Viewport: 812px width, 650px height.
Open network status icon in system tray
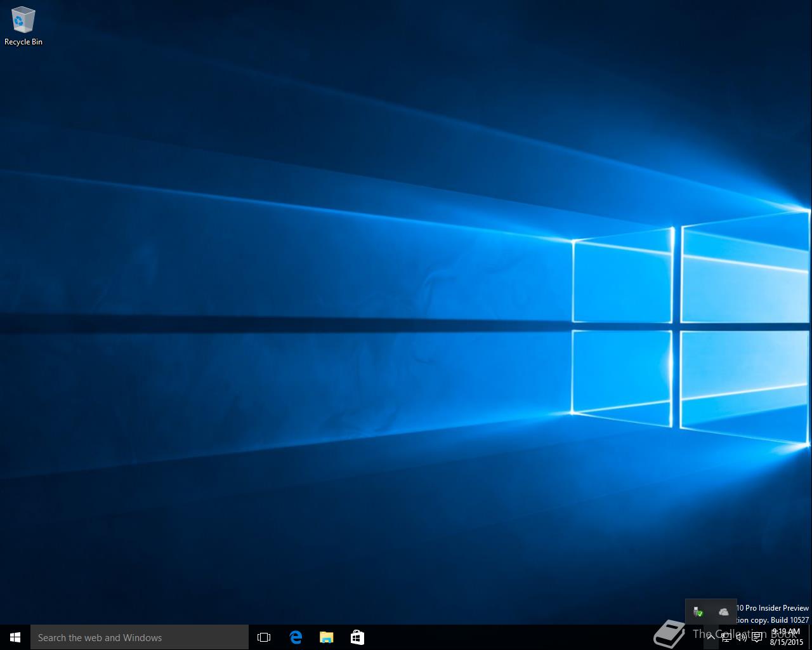pos(726,637)
